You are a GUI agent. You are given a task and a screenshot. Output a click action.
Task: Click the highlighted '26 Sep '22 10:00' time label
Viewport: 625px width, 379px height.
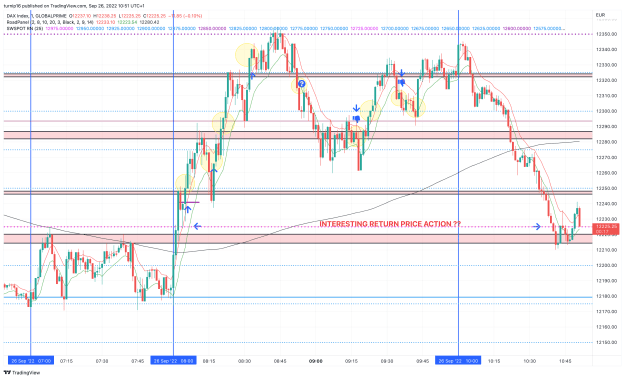click(x=458, y=361)
